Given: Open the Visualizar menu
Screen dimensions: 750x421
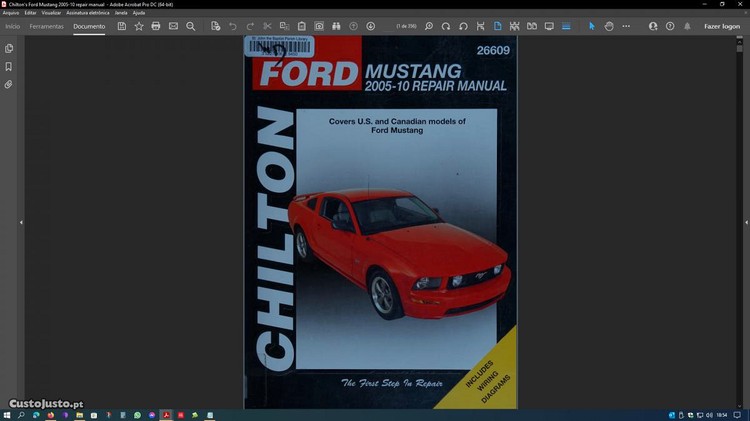Looking at the screenshot, I should pyautogui.click(x=51, y=13).
